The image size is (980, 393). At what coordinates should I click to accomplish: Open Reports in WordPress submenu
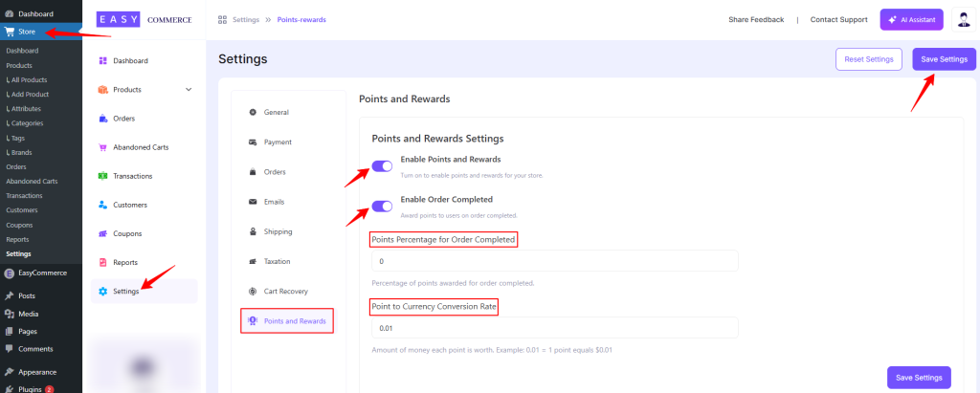18,239
